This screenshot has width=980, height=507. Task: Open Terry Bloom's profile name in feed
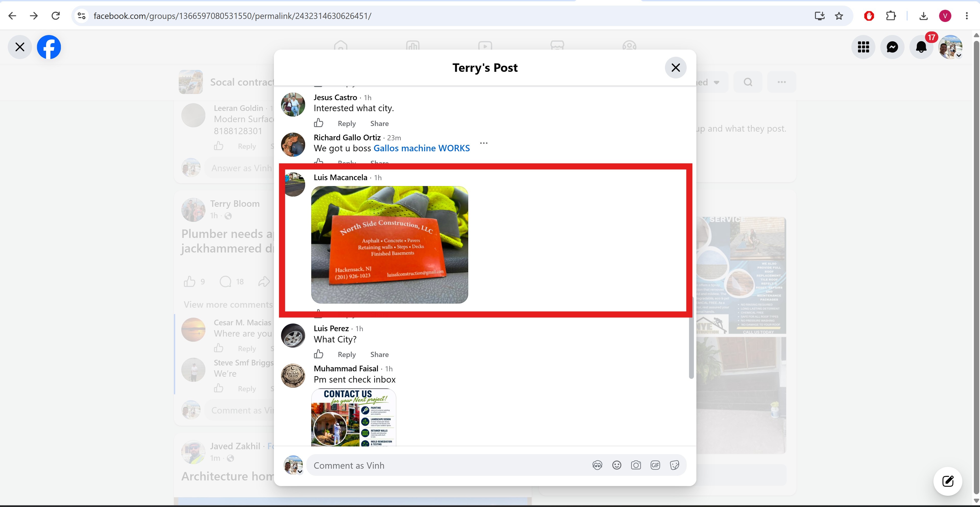[x=235, y=204]
